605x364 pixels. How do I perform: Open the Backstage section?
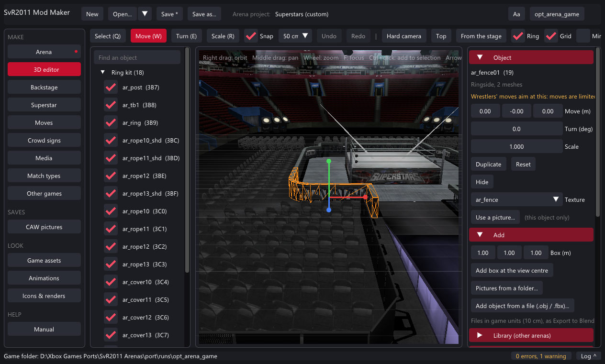point(44,87)
